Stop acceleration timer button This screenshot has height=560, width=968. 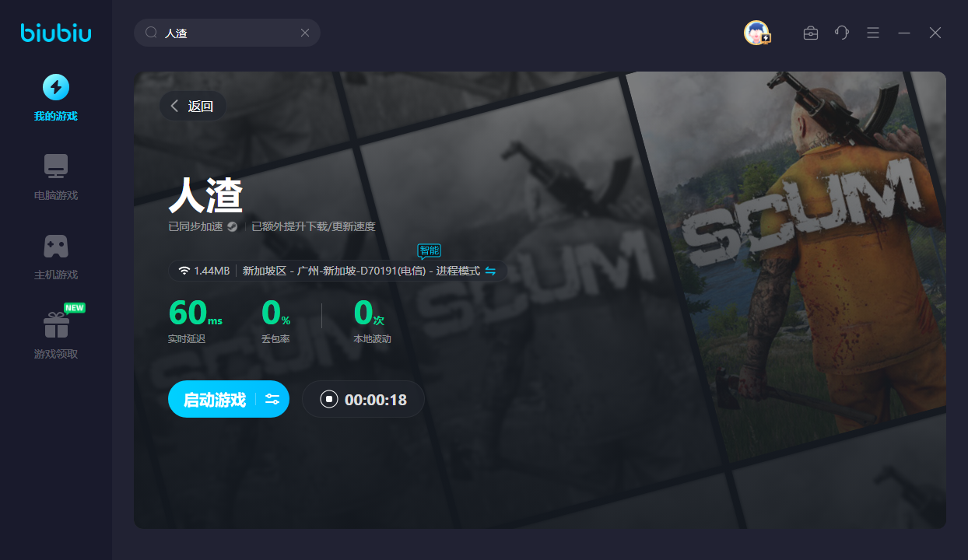[x=329, y=400]
